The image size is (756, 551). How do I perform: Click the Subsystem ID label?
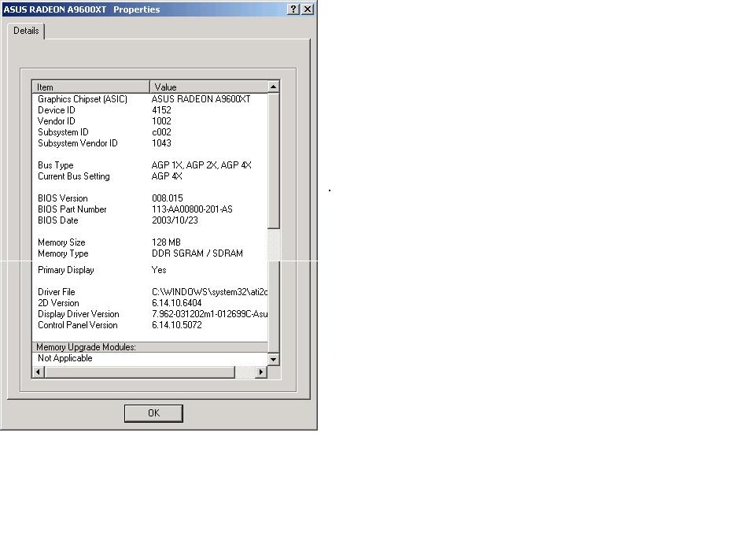63,132
